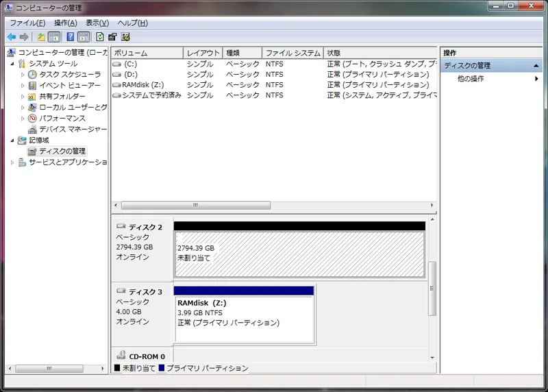Viewport: 548px width, 392px height.
Task: Click the tree pane scroll-right arrow
Action: (x=102, y=369)
